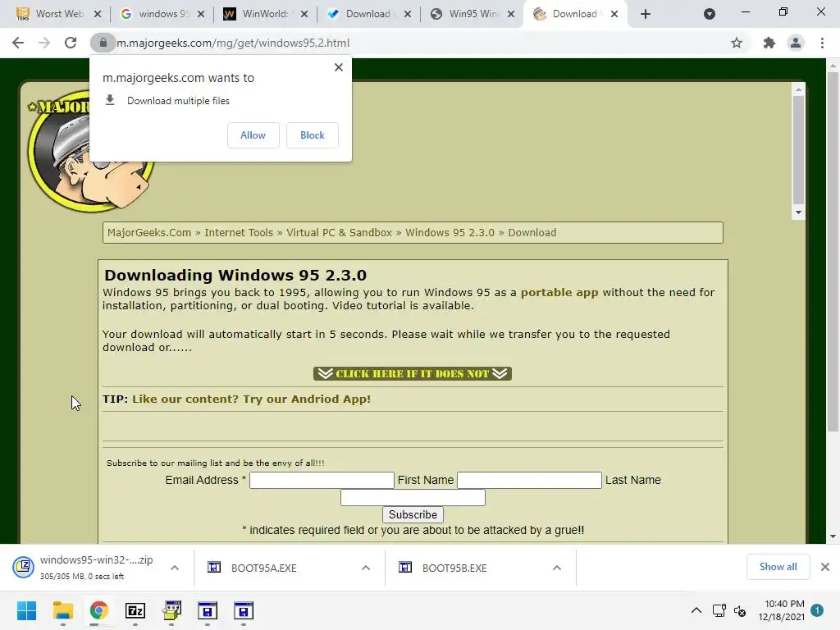
Task: Open the Extensions puzzle icon
Action: (769, 43)
